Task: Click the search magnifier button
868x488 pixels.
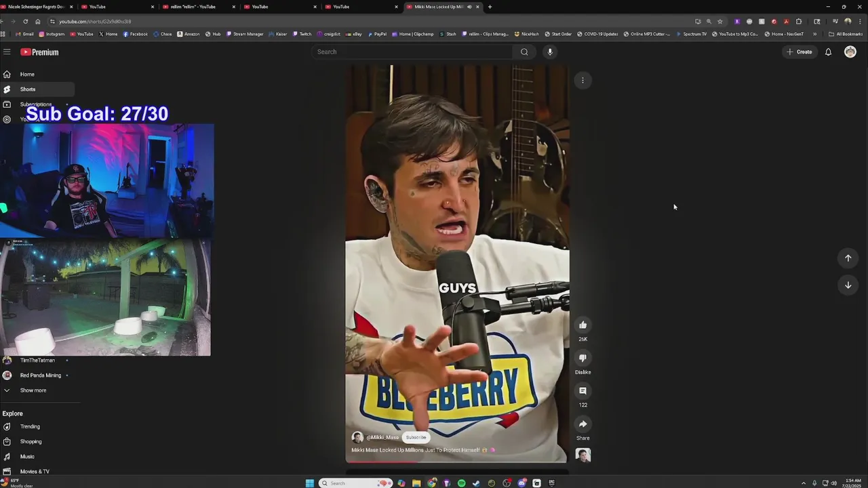Action: coord(524,52)
